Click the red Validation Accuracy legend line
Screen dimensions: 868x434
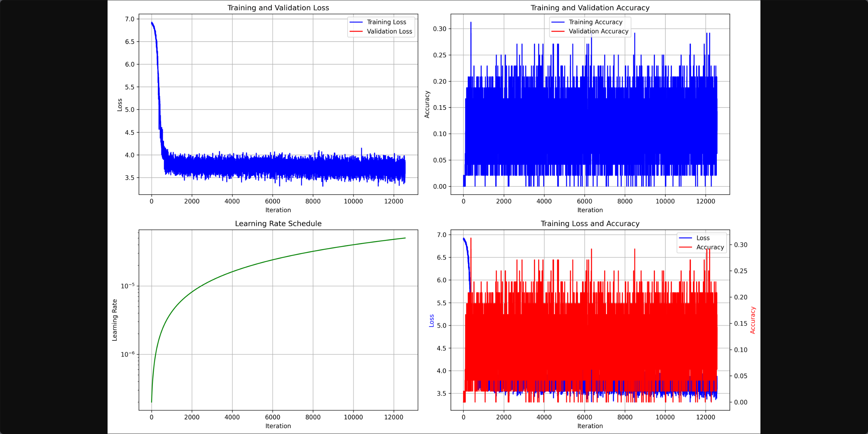tap(558, 31)
